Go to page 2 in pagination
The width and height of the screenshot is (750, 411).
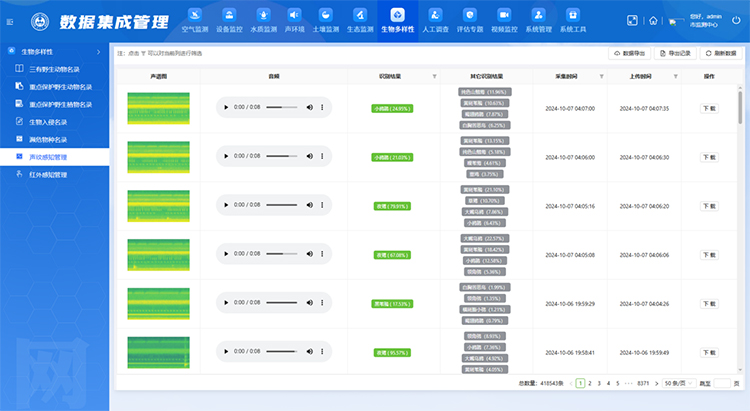[x=591, y=383]
